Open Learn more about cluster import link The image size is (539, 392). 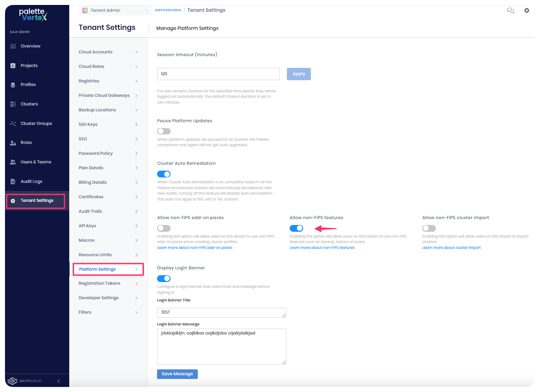[x=451, y=248]
